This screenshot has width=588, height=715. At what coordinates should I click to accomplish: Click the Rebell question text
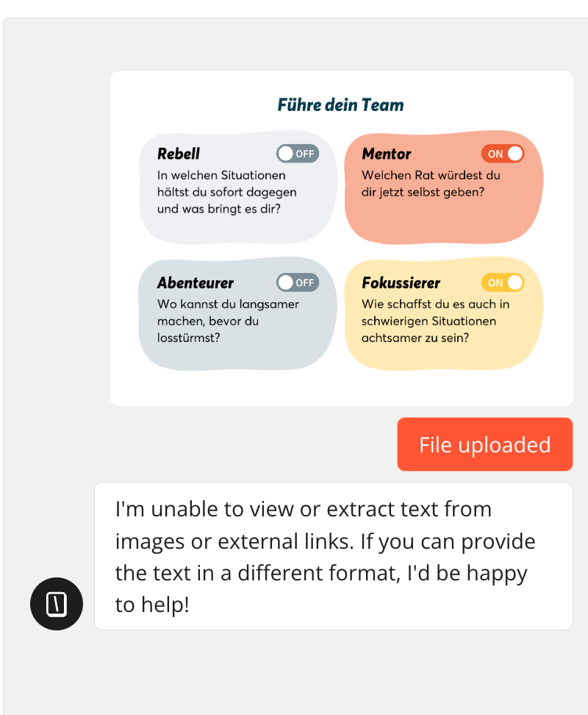[x=226, y=192]
